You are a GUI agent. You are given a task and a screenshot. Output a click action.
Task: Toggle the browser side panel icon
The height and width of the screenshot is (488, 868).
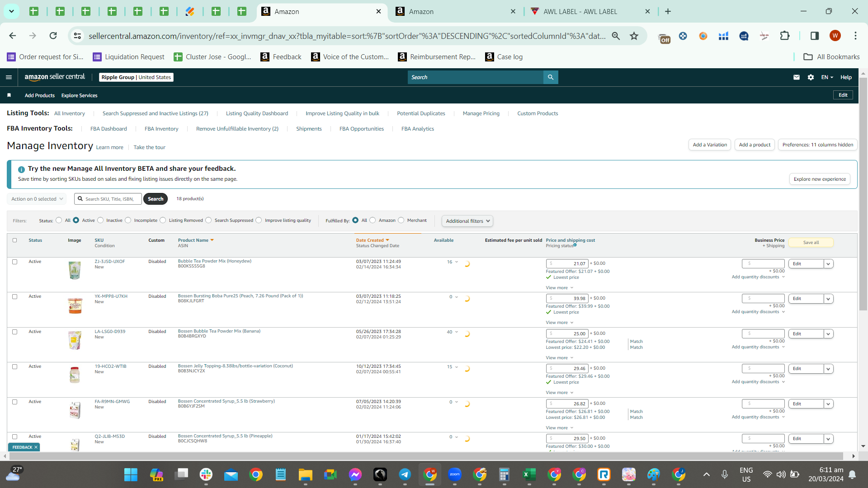point(814,36)
